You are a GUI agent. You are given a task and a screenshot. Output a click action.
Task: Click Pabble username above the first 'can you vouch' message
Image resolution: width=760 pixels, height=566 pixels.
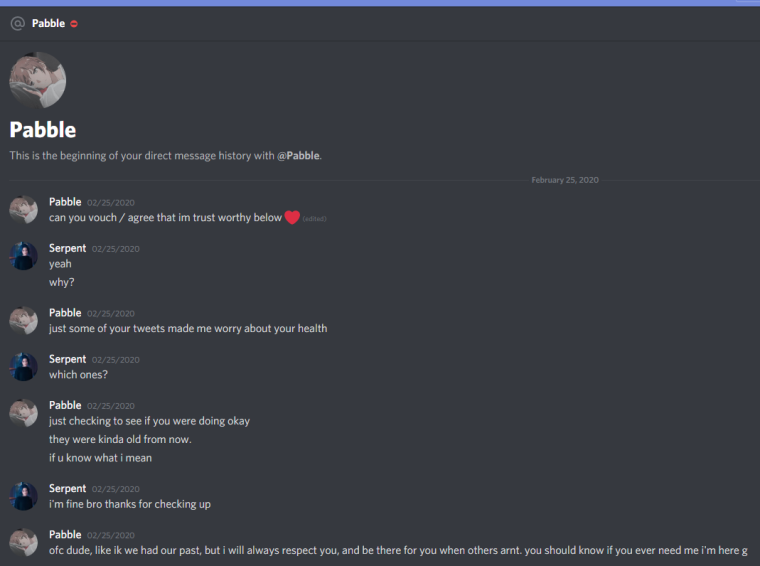65,202
